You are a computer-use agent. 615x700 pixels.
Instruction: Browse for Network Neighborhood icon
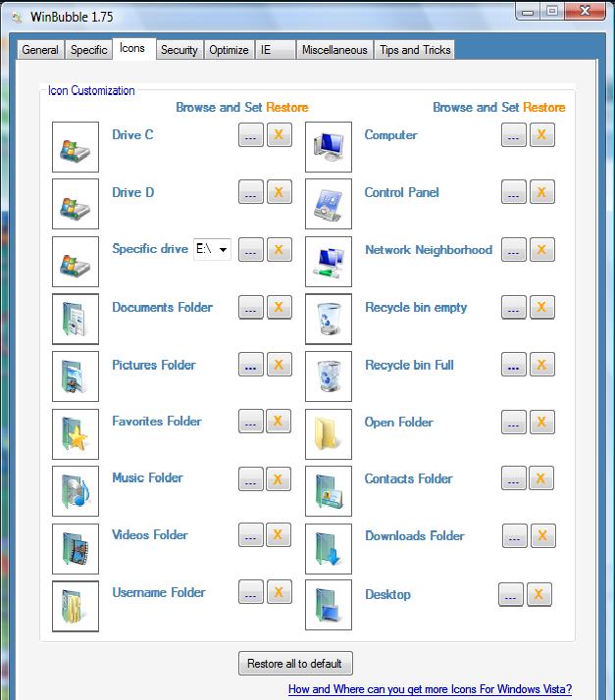(514, 249)
